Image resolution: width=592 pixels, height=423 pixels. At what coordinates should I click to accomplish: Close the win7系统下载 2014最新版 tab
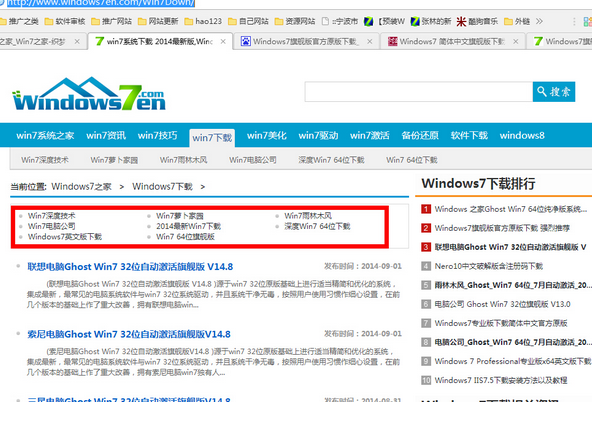coord(223,41)
